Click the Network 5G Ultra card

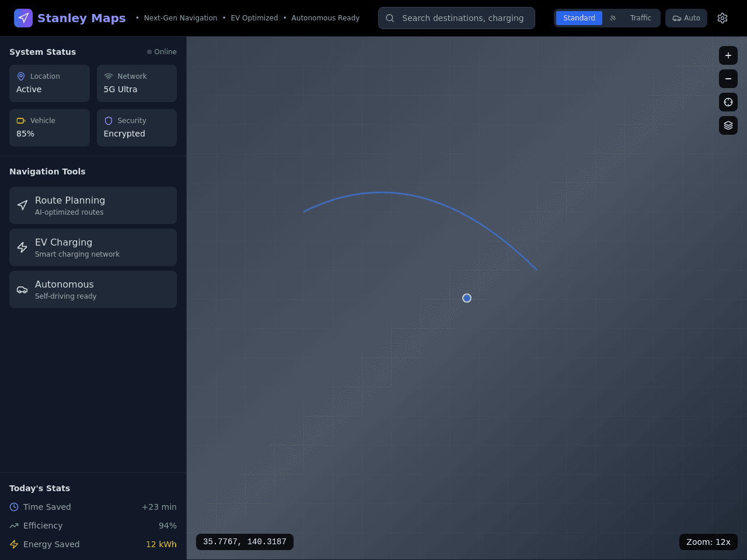pos(137,83)
